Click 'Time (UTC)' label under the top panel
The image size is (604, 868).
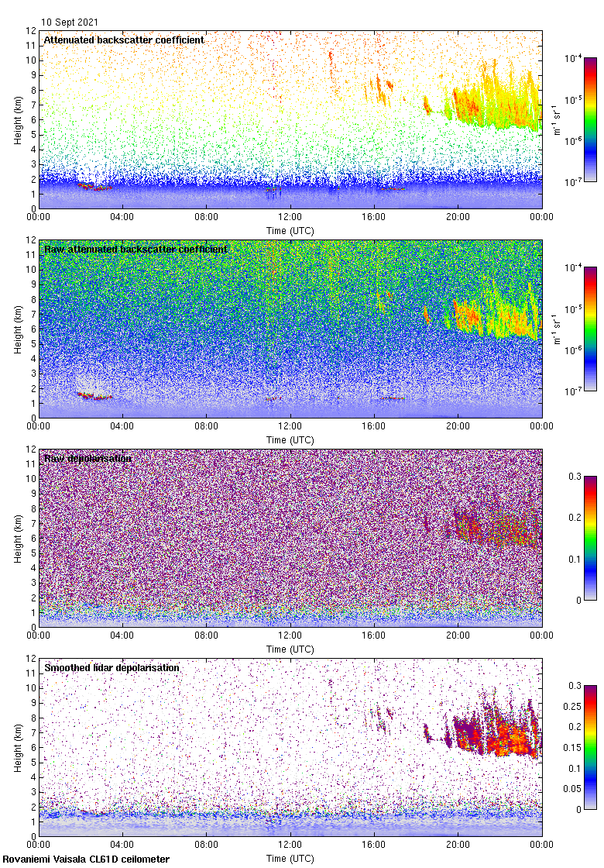click(290, 231)
